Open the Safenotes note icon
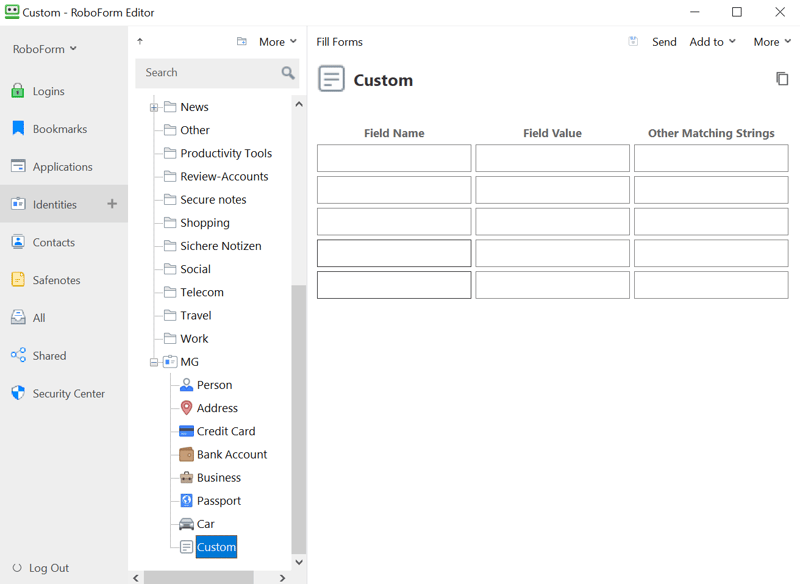 click(x=18, y=280)
